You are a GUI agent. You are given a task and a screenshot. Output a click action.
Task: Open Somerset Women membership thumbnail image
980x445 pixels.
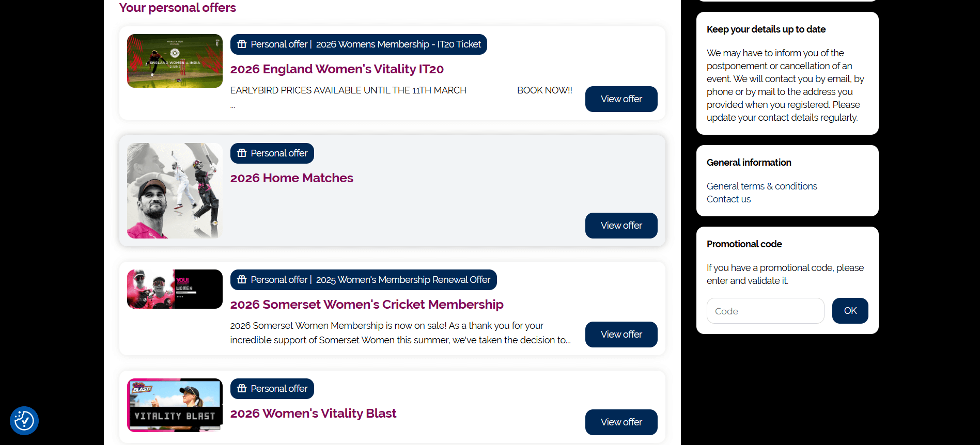175,289
